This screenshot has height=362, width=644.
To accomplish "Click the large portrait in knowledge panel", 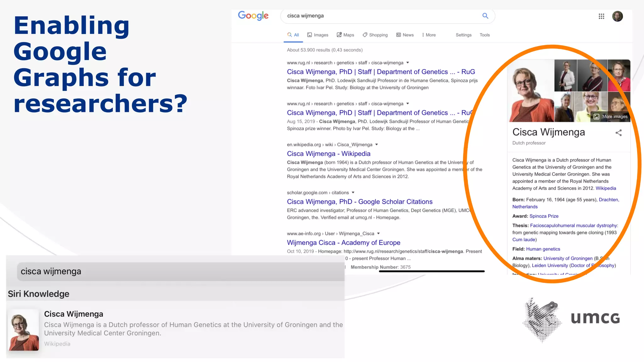I will (531, 90).
